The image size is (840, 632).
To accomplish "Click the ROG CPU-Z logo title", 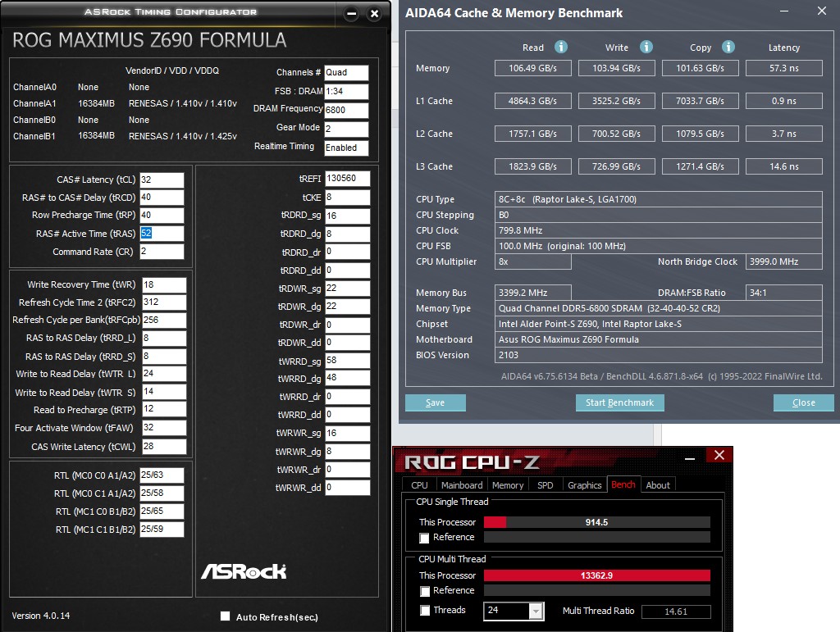I will 472,462.
